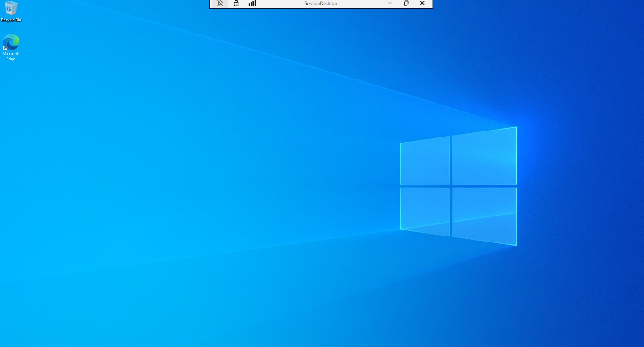Check connection quality using signal bars icon
This screenshot has height=347, width=644.
252,3
